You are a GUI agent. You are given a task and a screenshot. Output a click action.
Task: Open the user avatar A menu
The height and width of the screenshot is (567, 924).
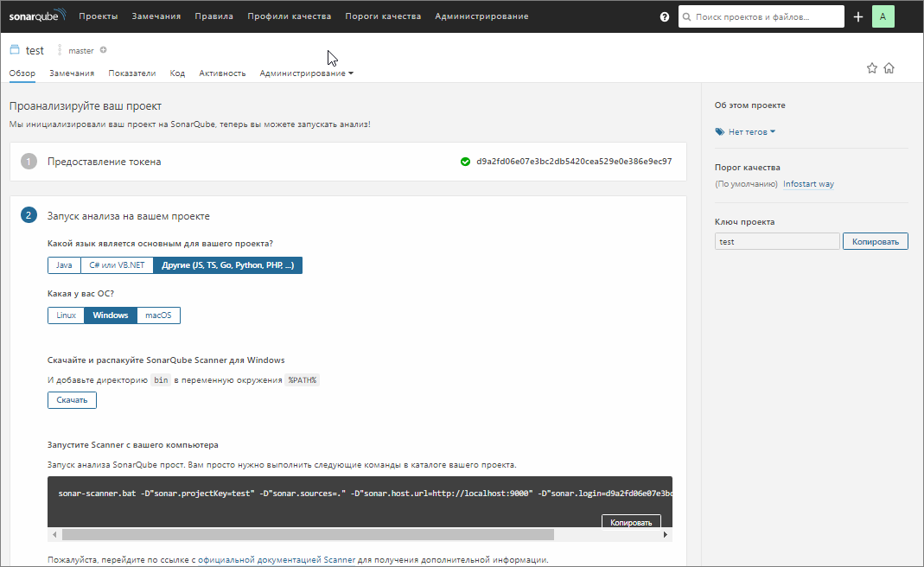[883, 16]
